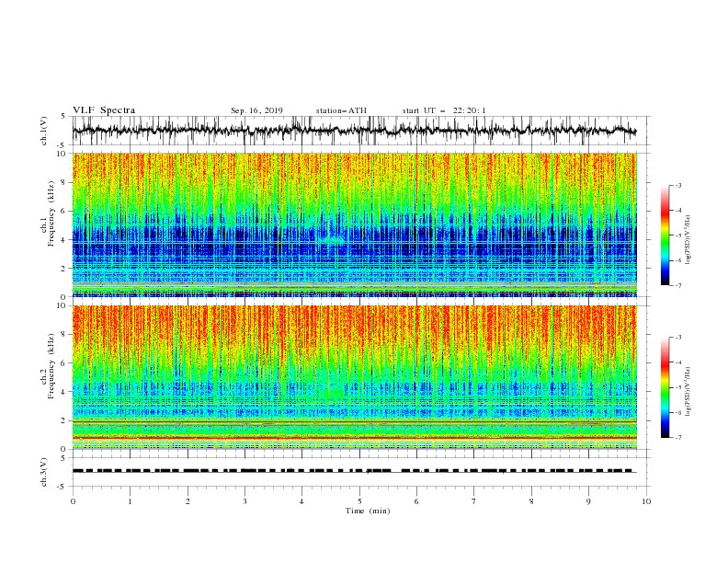Click the "ch.1(V)" vertical axis label

44,131
